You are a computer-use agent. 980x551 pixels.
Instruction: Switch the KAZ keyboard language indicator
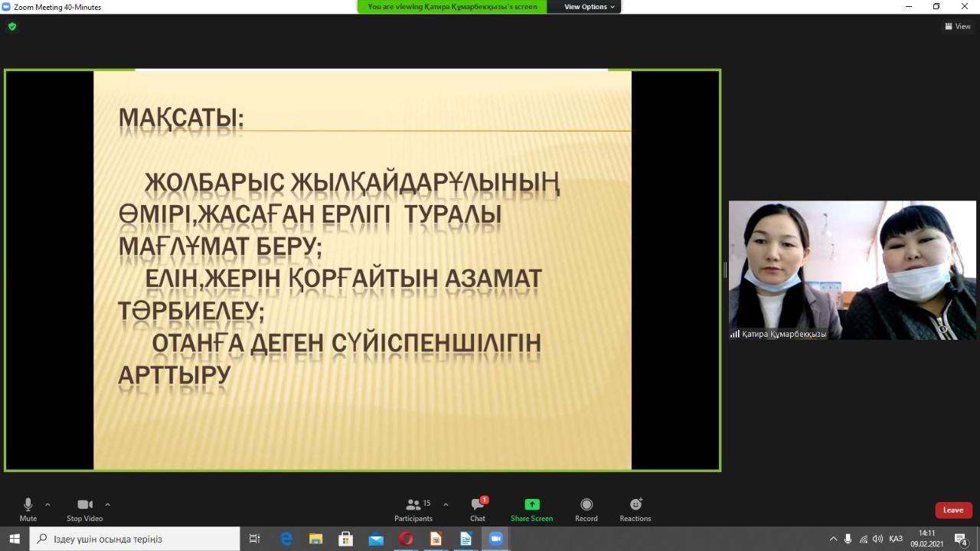pyautogui.click(x=895, y=539)
